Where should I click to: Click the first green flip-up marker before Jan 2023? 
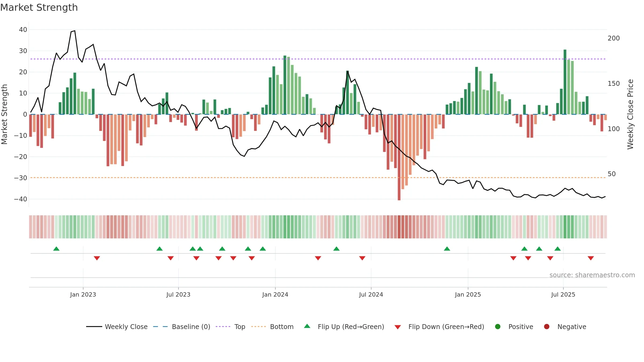[x=56, y=249]
